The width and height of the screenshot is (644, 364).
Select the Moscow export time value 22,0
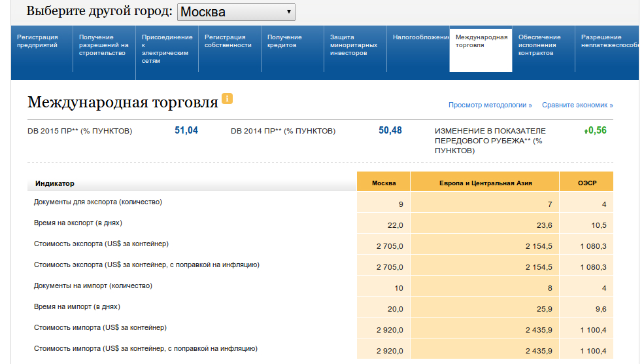pyautogui.click(x=395, y=225)
